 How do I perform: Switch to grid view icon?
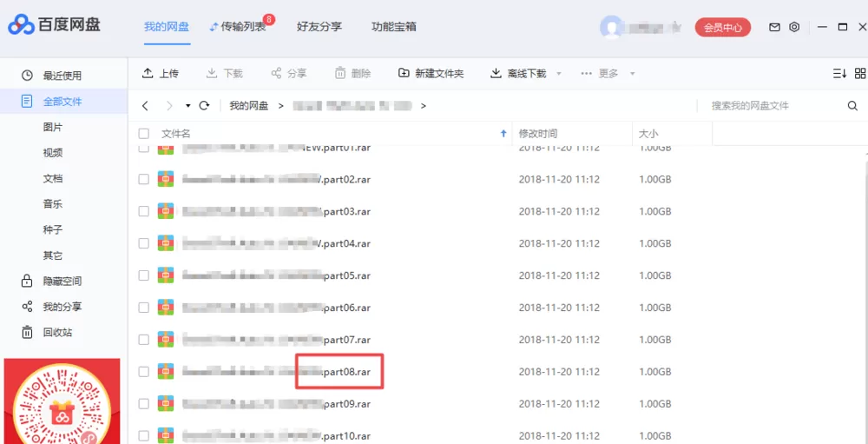point(860,73)
